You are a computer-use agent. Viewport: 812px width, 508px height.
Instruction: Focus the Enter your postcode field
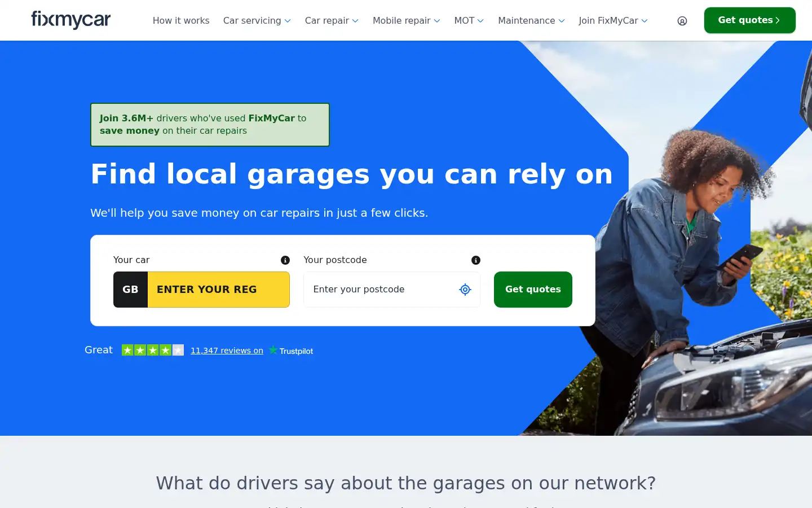click(392, 290)
